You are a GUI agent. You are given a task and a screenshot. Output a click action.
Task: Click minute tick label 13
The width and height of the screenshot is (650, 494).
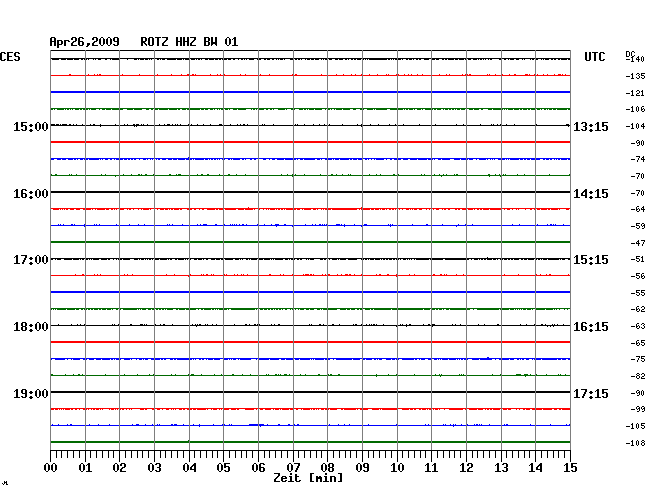click(x=501, y=468)
